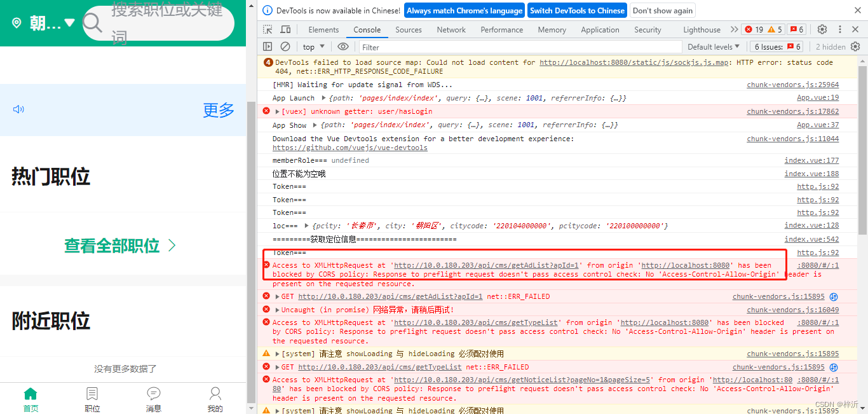
Task: Expand the first showLoading warning entry
Action: pyautogui.click(x=278, y=354)
